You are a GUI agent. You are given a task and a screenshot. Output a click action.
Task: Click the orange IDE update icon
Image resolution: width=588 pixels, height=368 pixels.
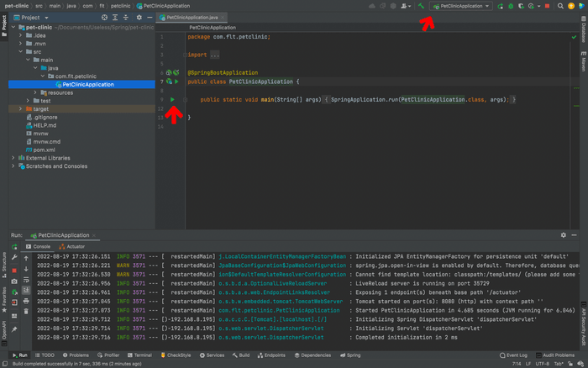(571, 6)
